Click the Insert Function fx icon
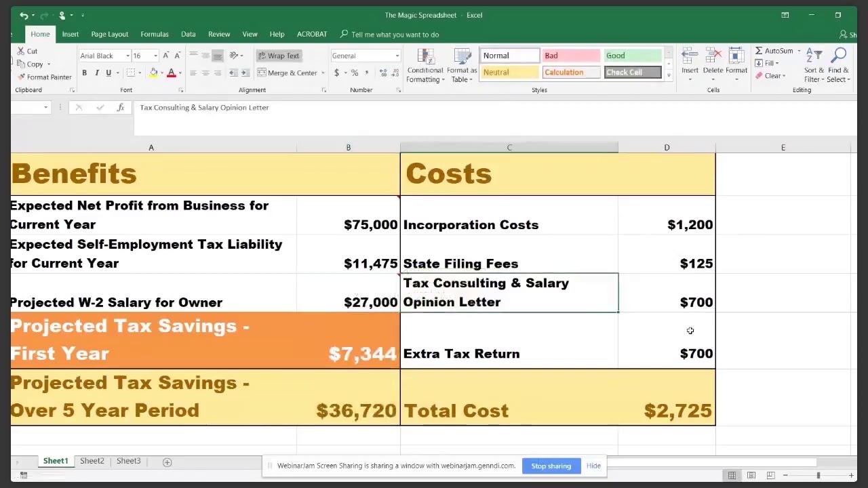Viewport: 868px width, 488px height. pyautogui.click(x=121, y=107)
